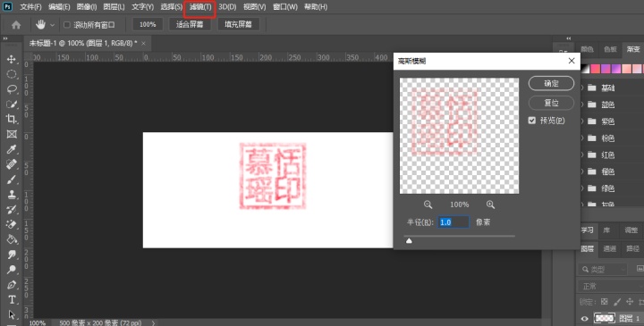Expand the 绿色 gradient folder

tap(582, 188)
